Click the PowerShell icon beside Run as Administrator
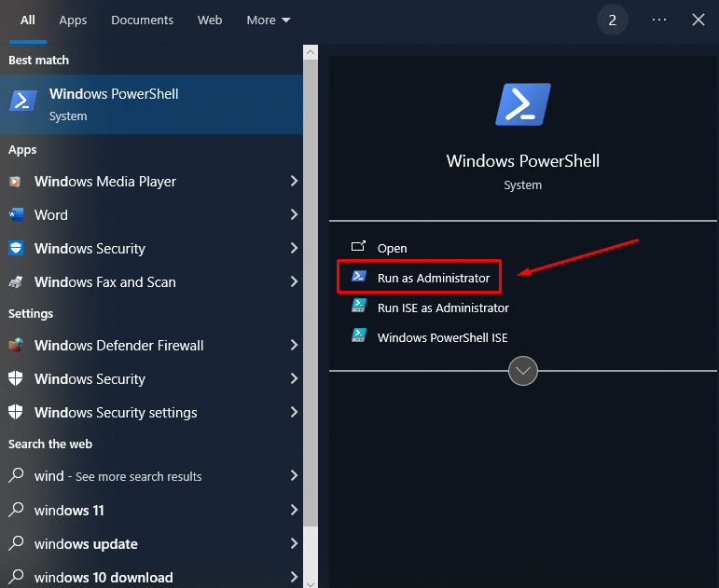Image resolution: width=719 pixels, height=588 pixels. (359, 276)
